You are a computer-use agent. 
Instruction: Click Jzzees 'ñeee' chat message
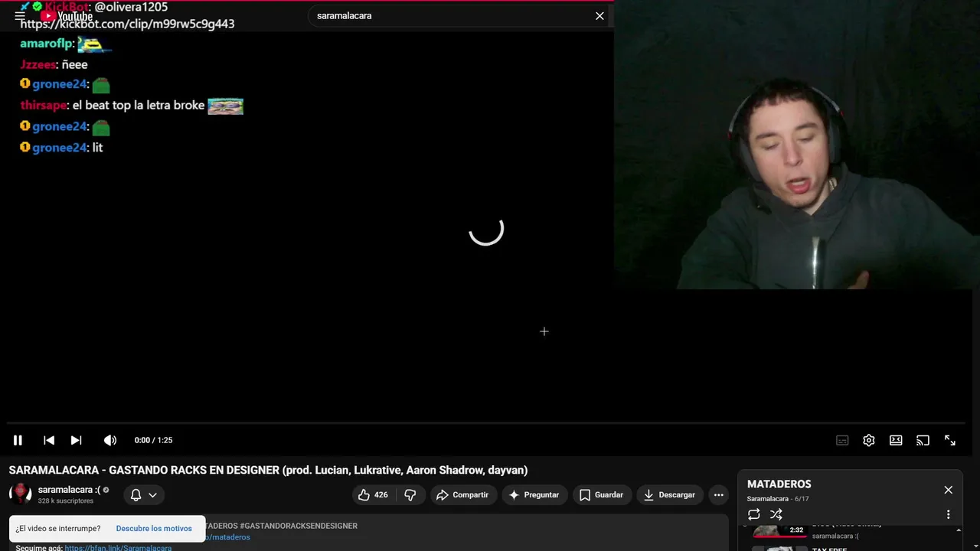click(54, 65)
